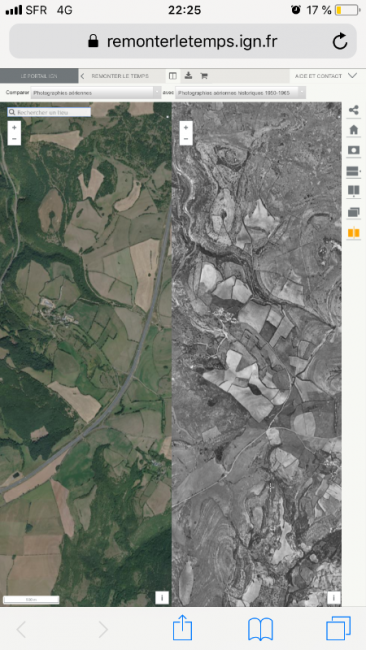Open the historical photos 1950-1965 dropdown
Screen dimensions: 366x650
click(x=240, y=93)
